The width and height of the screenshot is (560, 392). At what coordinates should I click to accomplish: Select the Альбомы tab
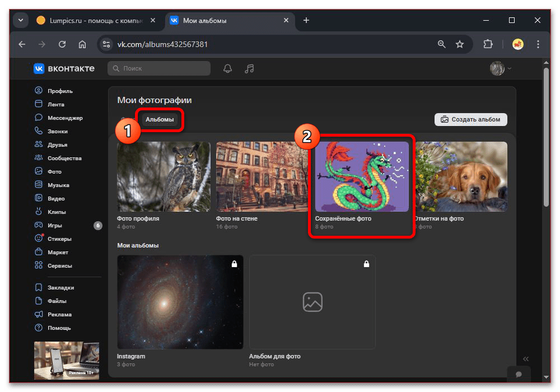(160, 119)
